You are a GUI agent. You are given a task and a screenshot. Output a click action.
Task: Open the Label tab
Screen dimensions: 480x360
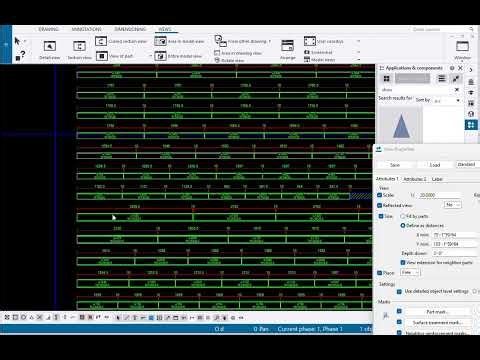pos(437,179)
